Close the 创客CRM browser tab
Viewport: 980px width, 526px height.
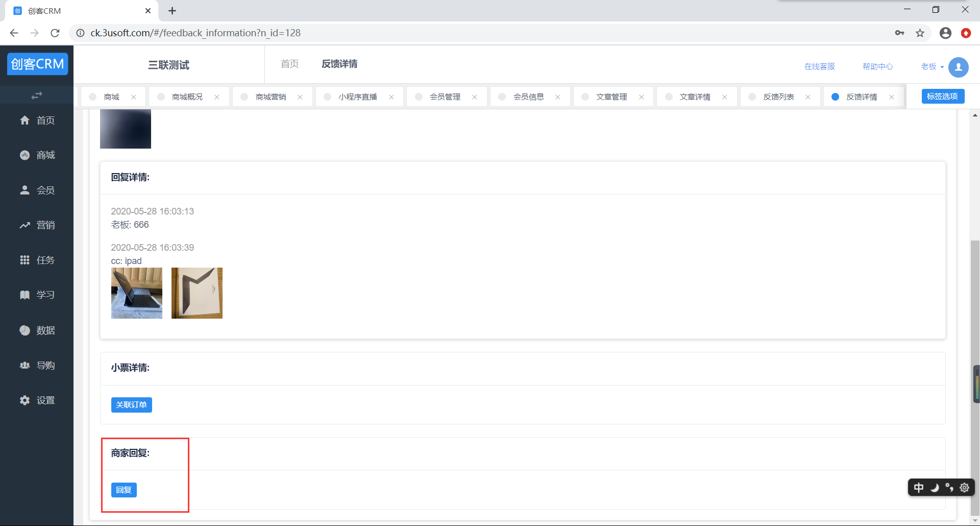[148, 11]
